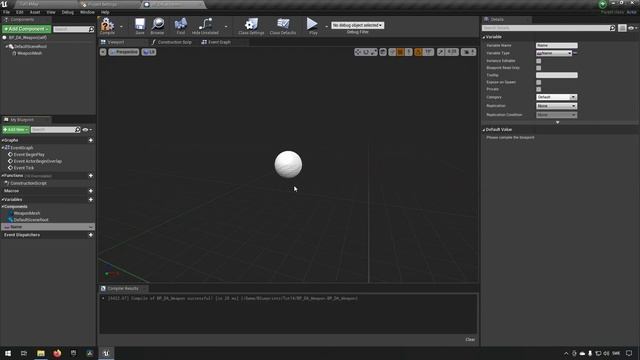
Task: Add a new variable with Variables plus
Action: coord(91,200)
